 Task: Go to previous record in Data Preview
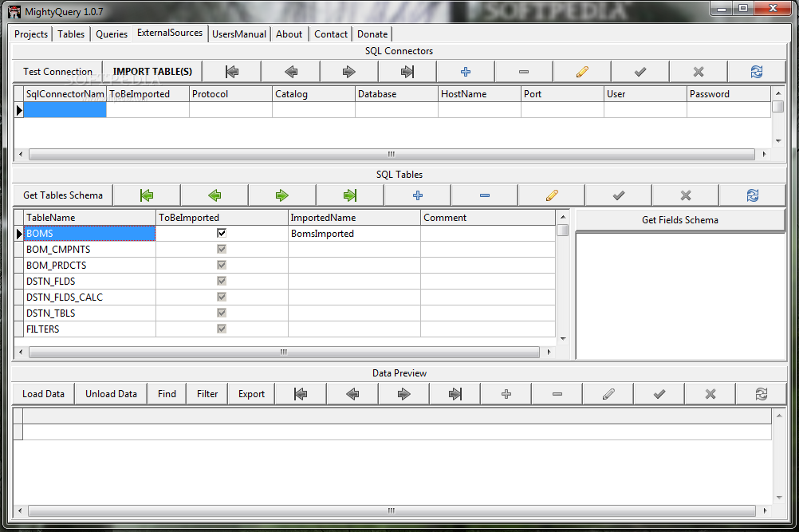pyautogui.click(x=352, y=394)
